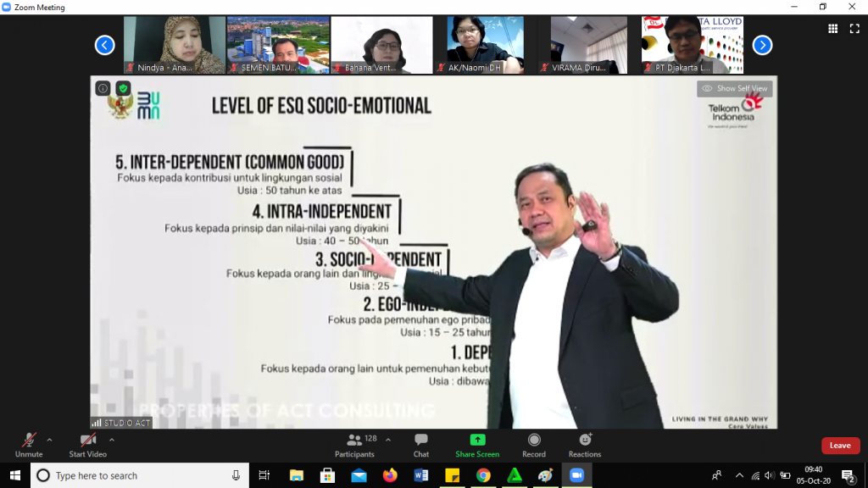Start recording with the Record button
The width and height of the screenshot is (868, 488).
[x=534, y=444]
